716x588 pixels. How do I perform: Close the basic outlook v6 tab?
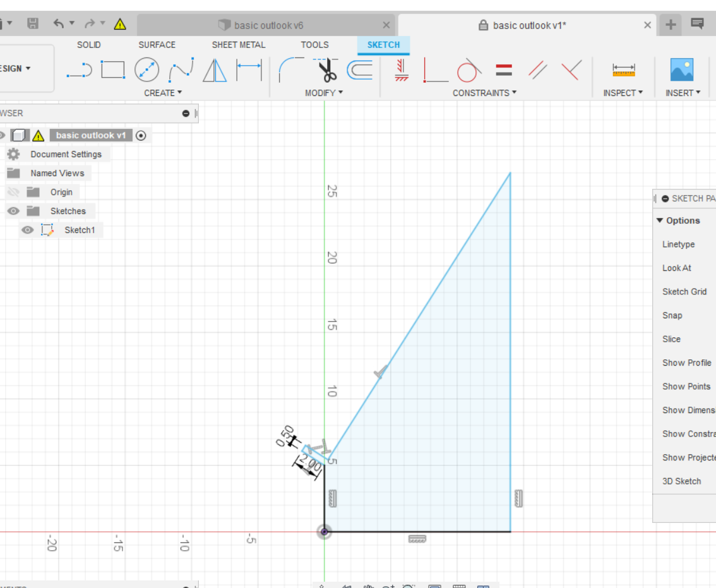(386, 25)
